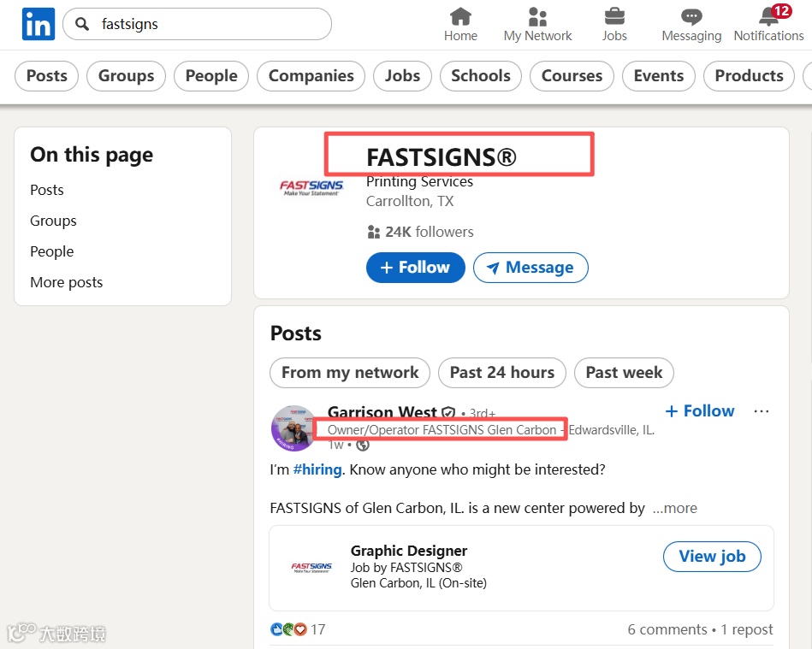The width and height of the screenshot is (812, 649).
Task: Jump to Groups in On this page
Action: click(53, 221)
